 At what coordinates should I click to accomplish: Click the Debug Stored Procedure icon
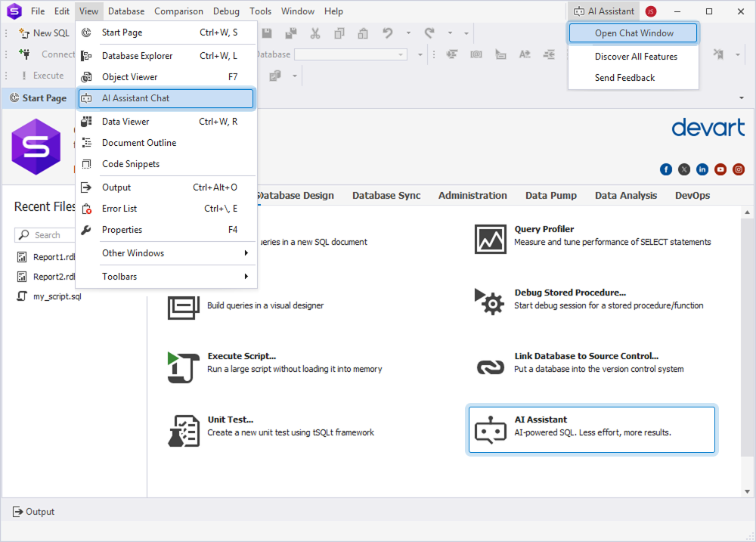(490, 302)
